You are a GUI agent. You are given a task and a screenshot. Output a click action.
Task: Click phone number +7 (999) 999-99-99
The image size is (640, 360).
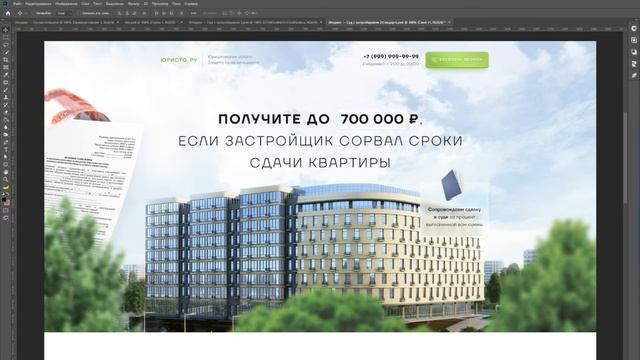tap(391, 56)
